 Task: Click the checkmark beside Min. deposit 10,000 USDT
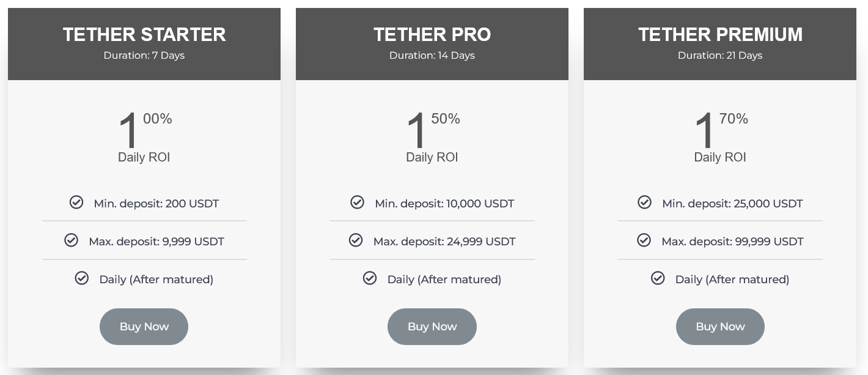(357, 202)
